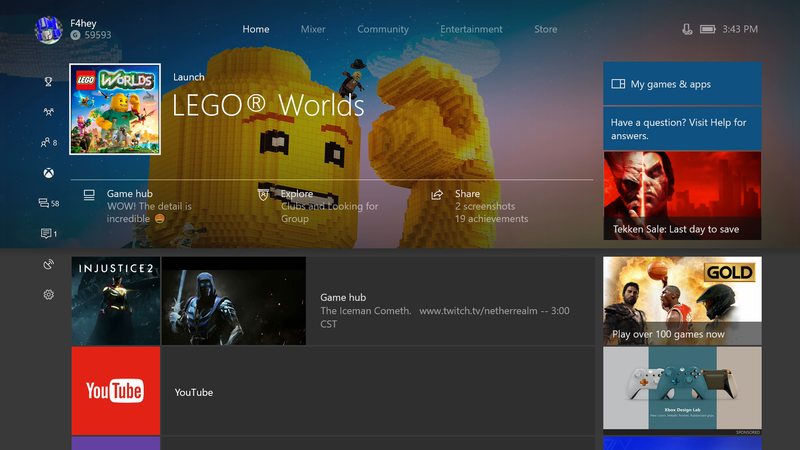
Task: Click the YouTube label text
Action: click(x=194, y=392)
